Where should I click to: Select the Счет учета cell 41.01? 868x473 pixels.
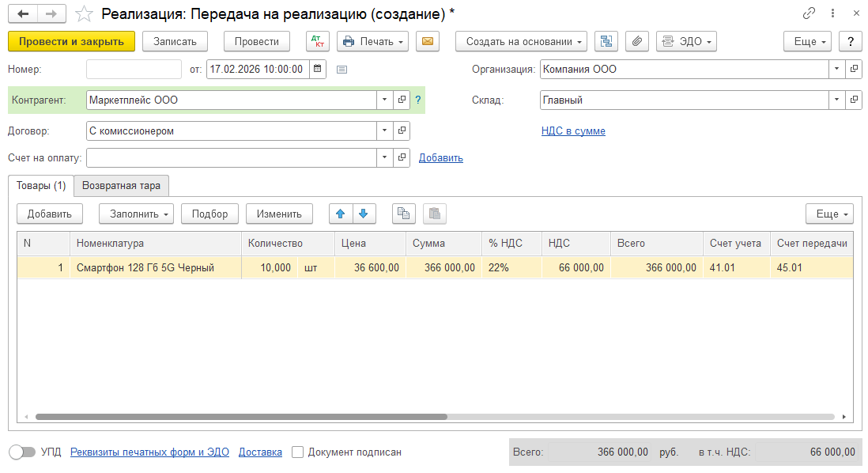click(x=736, y=267)
